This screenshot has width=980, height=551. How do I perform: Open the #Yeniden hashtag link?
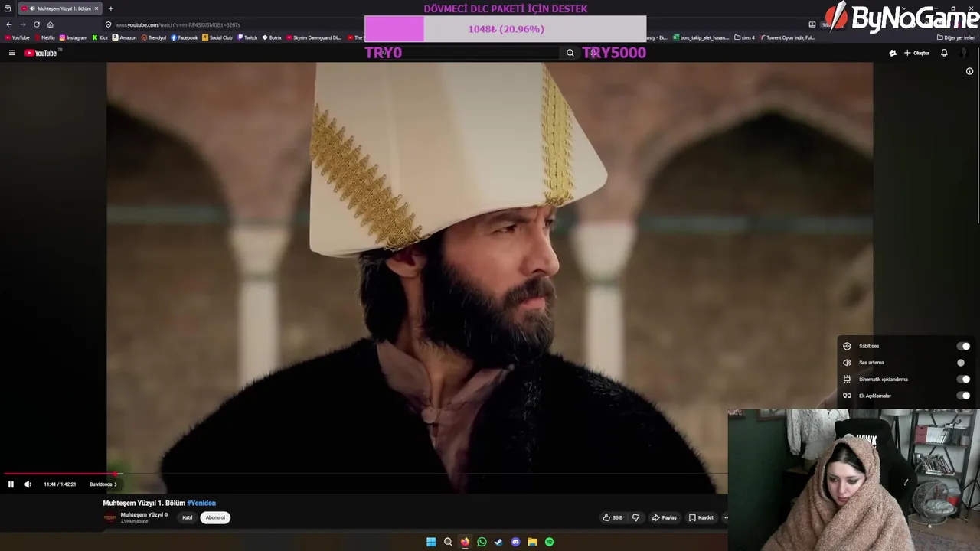[x=201, y=503]
